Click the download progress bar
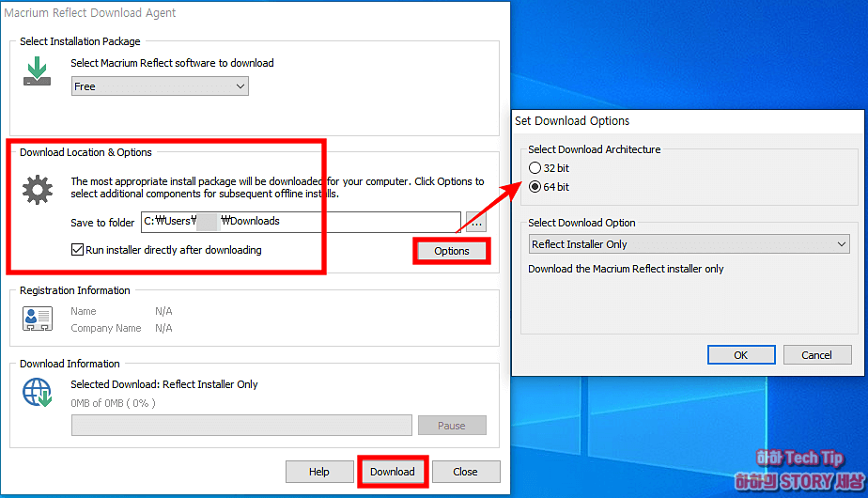This screenshot has width=868, height=498. (241, 426)
